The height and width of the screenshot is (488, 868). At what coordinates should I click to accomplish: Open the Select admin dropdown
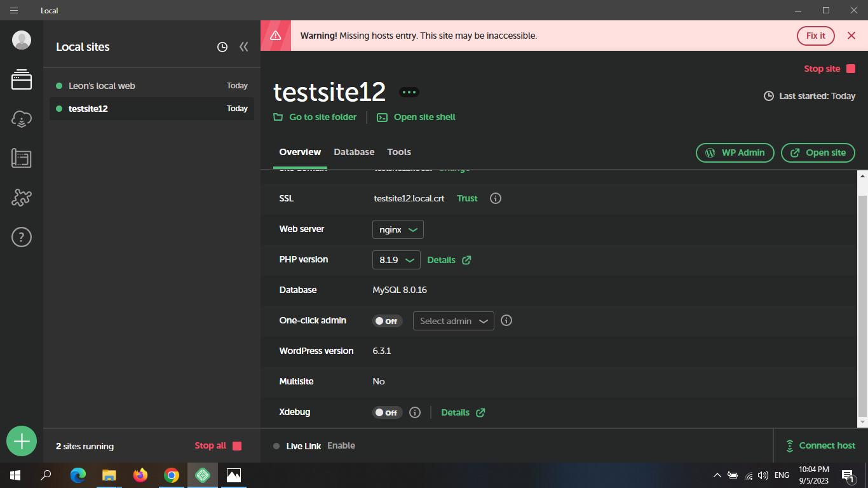click(x=453, y=321)
